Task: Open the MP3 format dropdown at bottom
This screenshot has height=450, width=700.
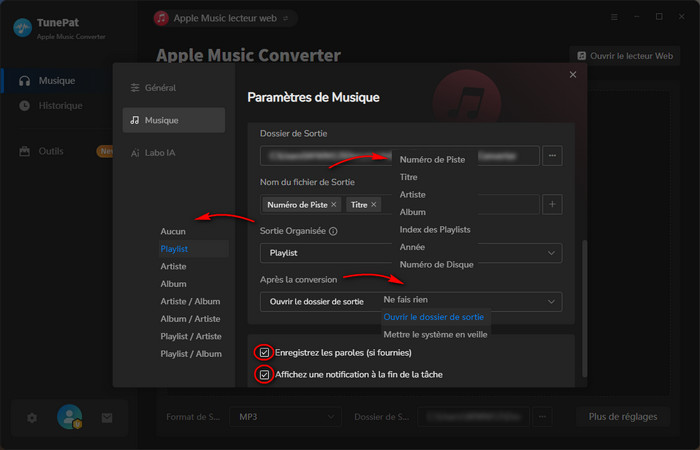Action: point(285,417)
